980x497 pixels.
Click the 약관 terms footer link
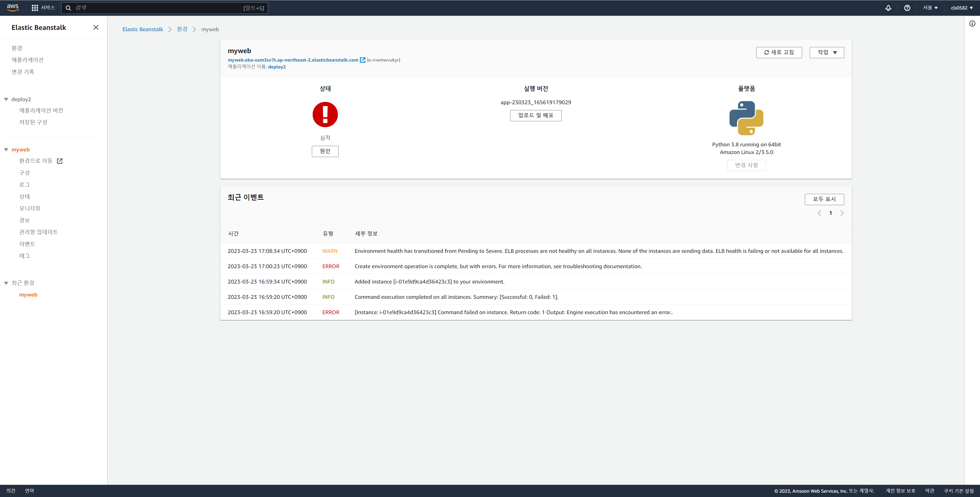click(x=929, y=491)
